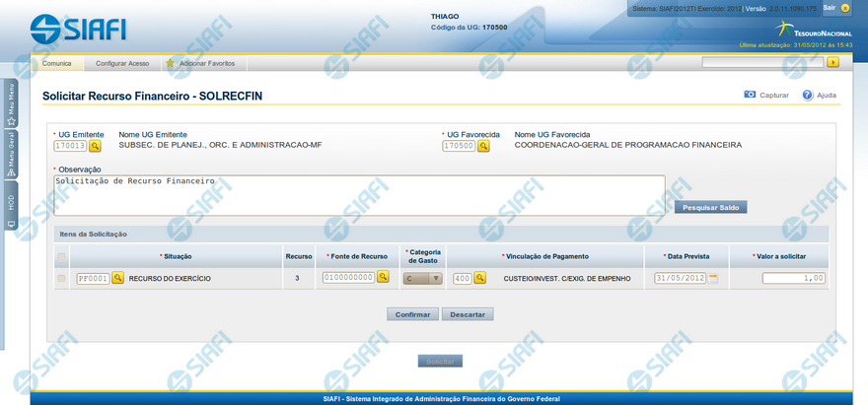868x405 pixels.
Task: Click the Confirmar button
Action: pos(412,314)
